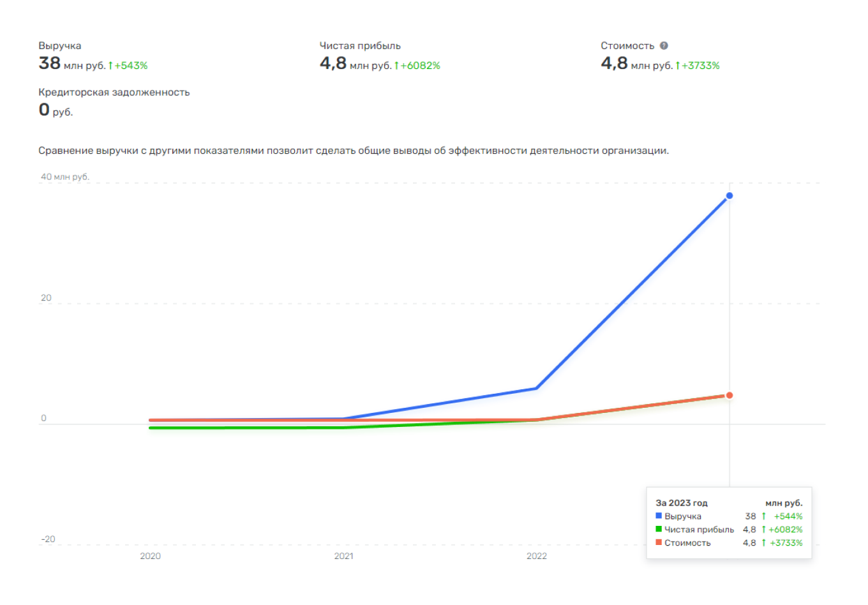Click the млн руб. unit label in the tooltip
This screenshot has height=605, width=868.
(784, 503)
